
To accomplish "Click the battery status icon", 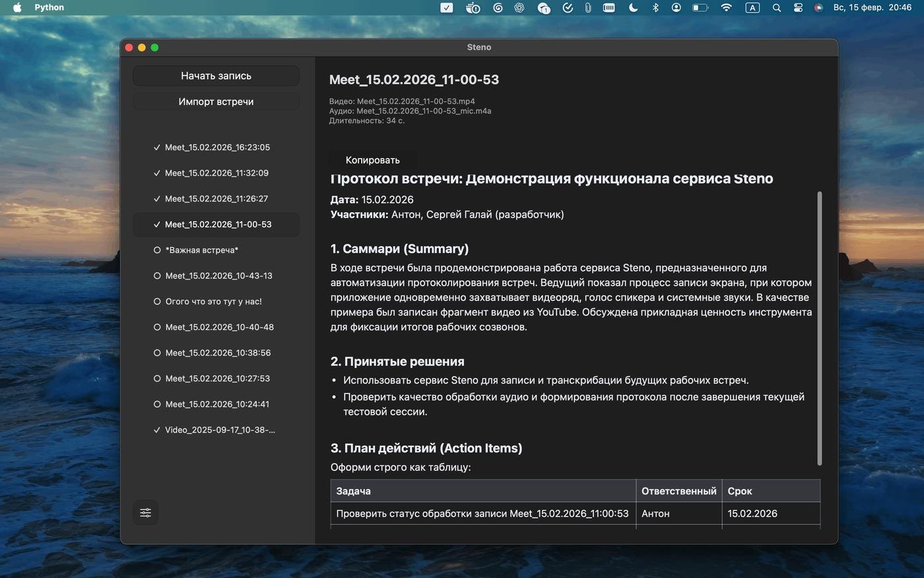I will tap(700, 8).
